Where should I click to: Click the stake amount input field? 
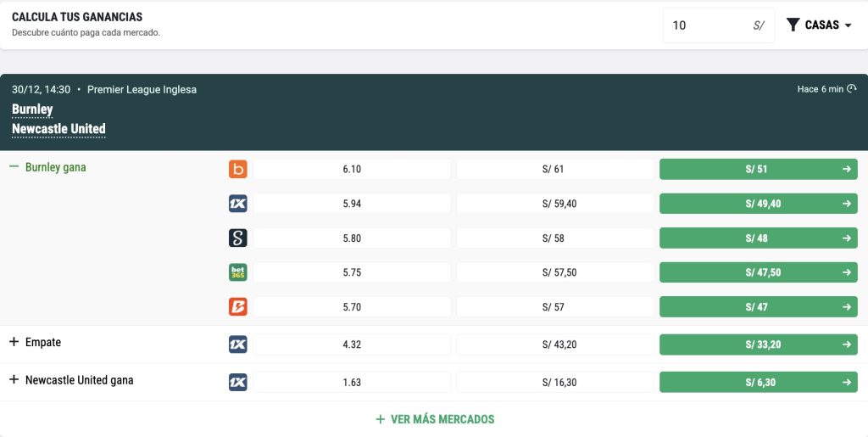708,25
